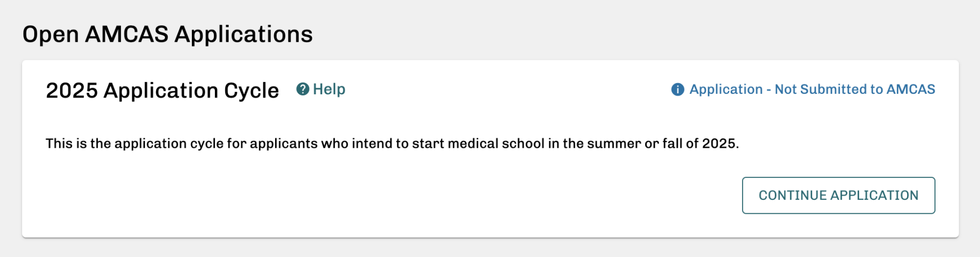
Task: Select the 2025 Application Cycle title
Action: coord(162,91)
